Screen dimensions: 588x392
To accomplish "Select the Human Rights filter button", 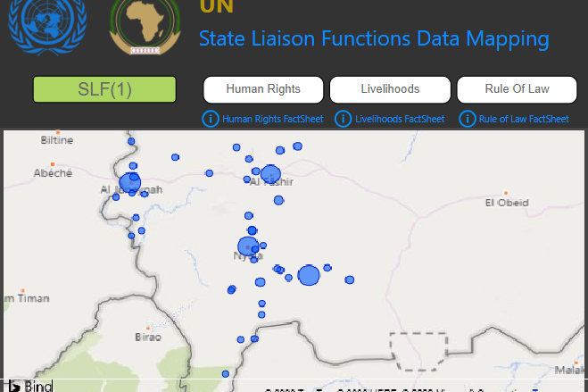I will pos(262,89).
